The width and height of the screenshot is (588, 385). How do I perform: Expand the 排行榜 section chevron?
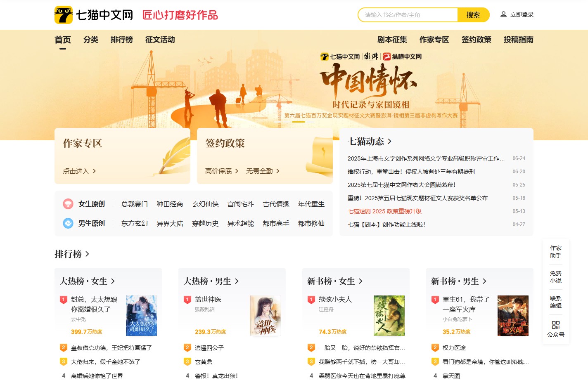tap(87, 254)
